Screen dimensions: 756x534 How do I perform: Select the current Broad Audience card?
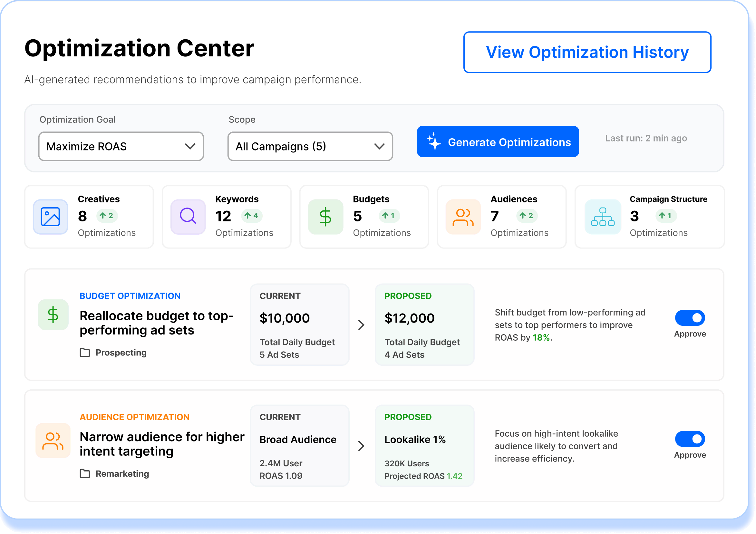click(x=300, y=446)
